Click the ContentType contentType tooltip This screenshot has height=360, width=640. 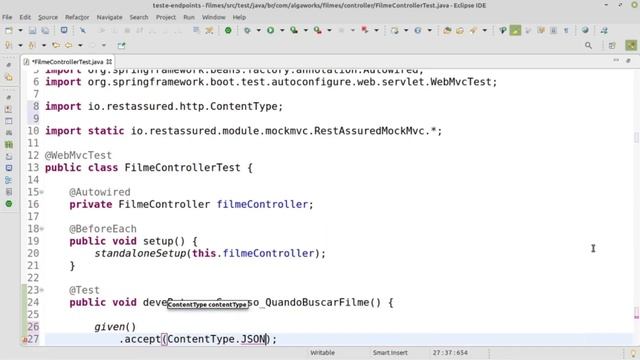(208, 304)
